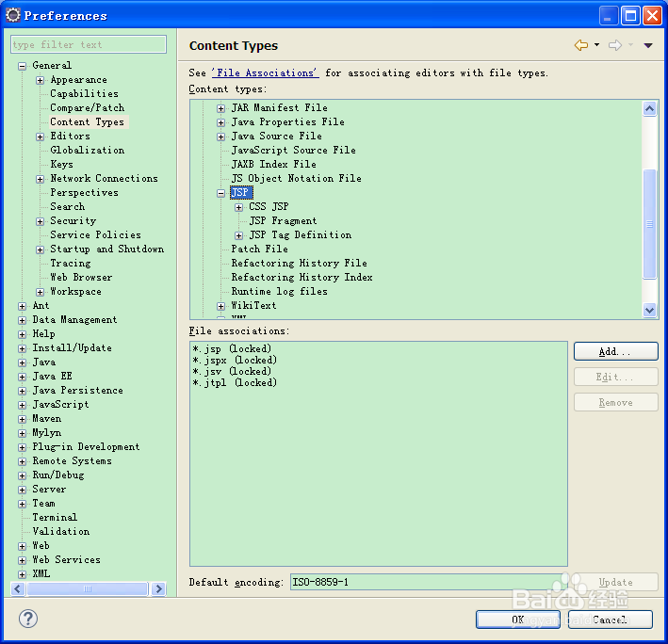Click the left tree horizontal scrollbar thumb

pyautogui.click(x=88, y=588)
